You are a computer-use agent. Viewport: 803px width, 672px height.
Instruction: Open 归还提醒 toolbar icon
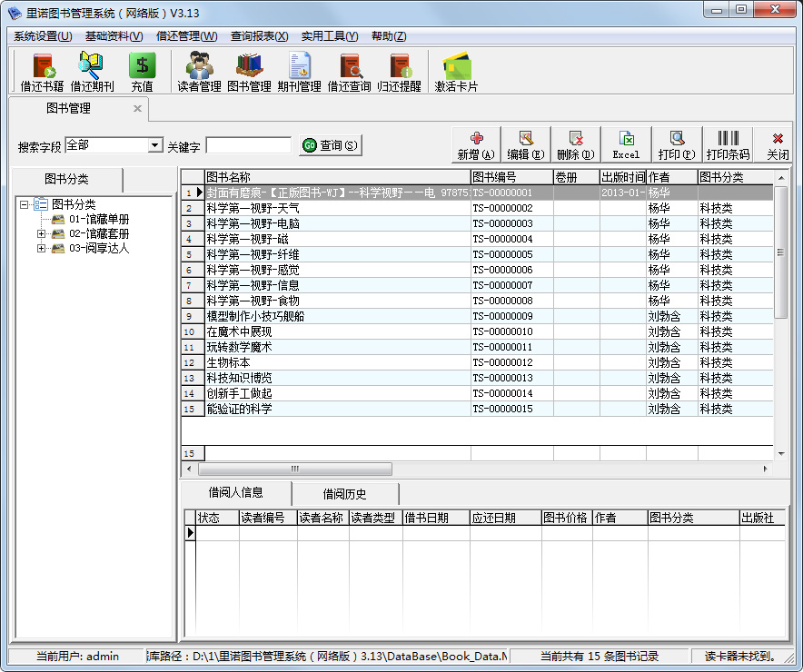pos(400,72)
